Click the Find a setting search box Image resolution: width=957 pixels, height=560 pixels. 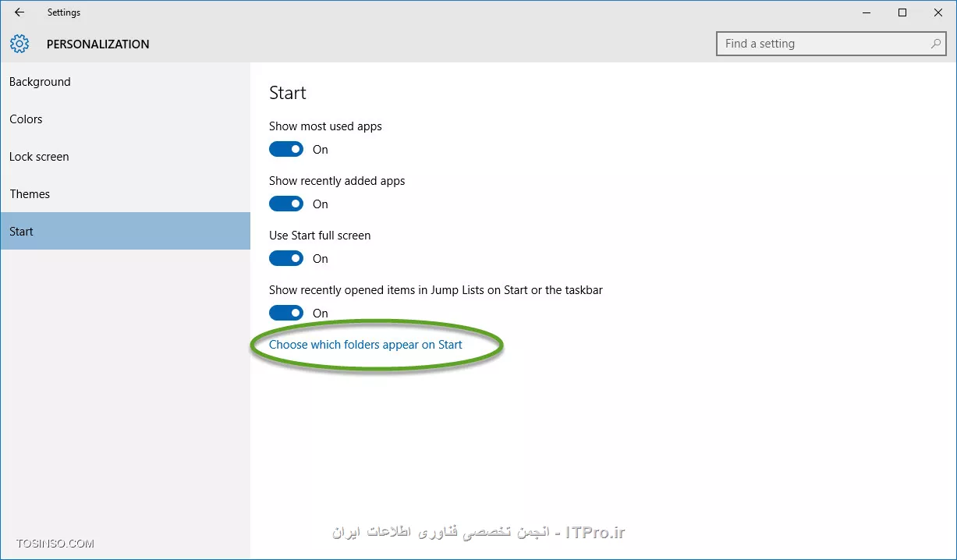(x=819, y=44)
